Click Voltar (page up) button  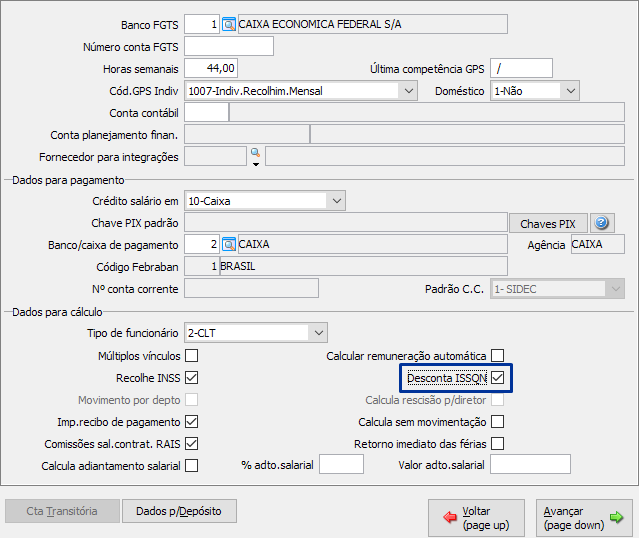[477, 517]
